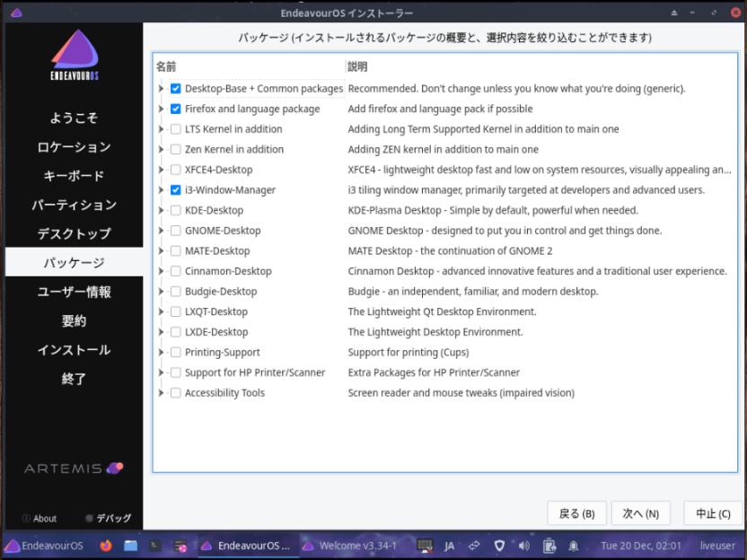747x560 pixels.
Task: Click the taskbar launcher icon after the terminal
Action: [180, 546]
